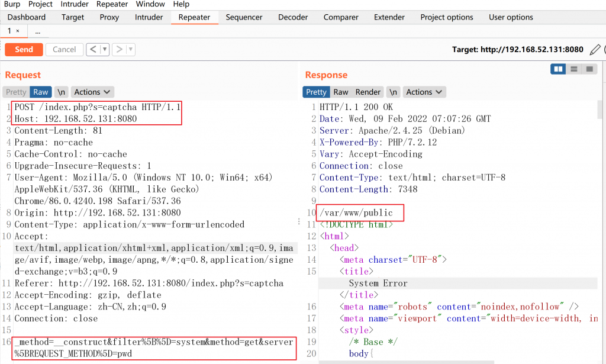Image resolution: width=606 pixels, height=364 pixels.
Task: Click the Host header line in request
Action: tap(76, 118)
